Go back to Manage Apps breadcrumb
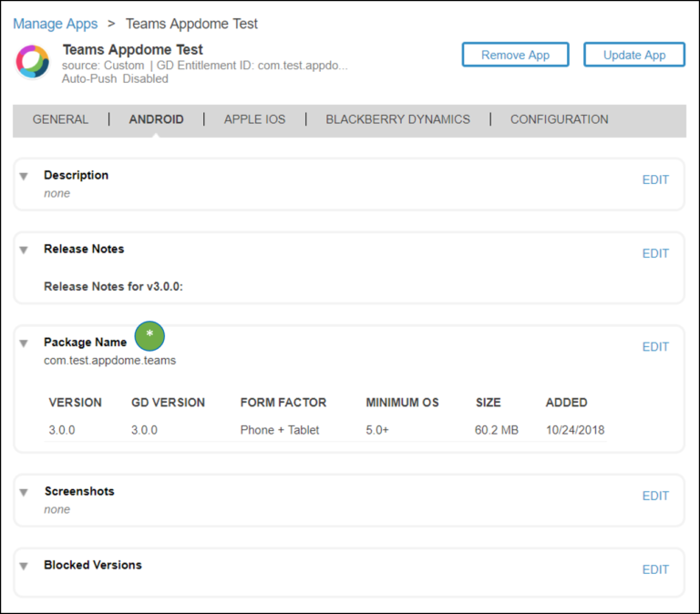Screen dimensions: 700x614 click(56, 24)
